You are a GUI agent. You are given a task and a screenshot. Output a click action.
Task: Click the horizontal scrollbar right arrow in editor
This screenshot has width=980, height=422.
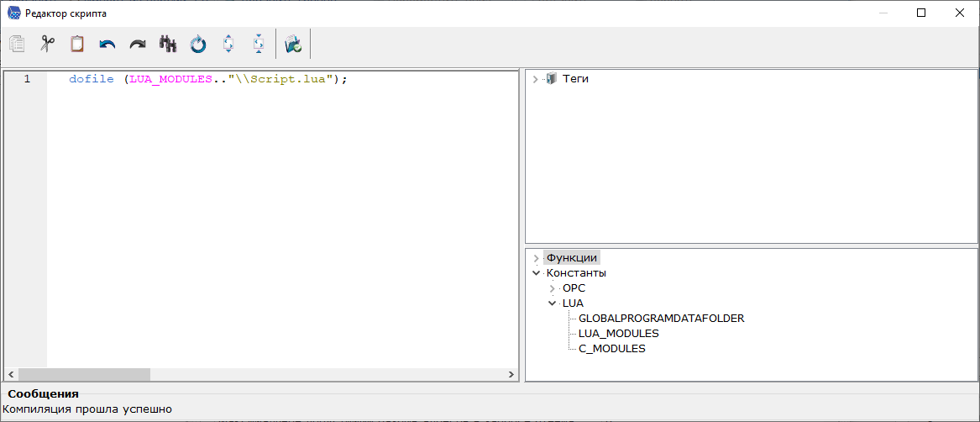(511, 375)
